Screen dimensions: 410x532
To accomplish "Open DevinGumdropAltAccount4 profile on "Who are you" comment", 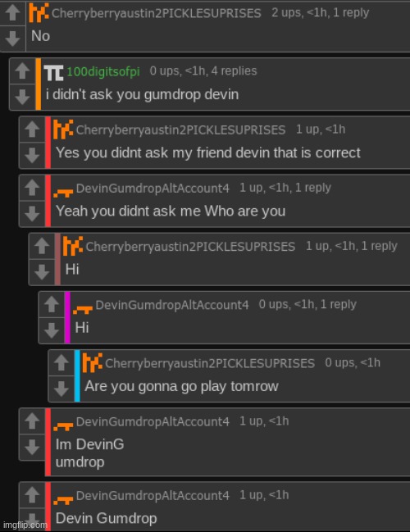I will [x=153, y=188].
